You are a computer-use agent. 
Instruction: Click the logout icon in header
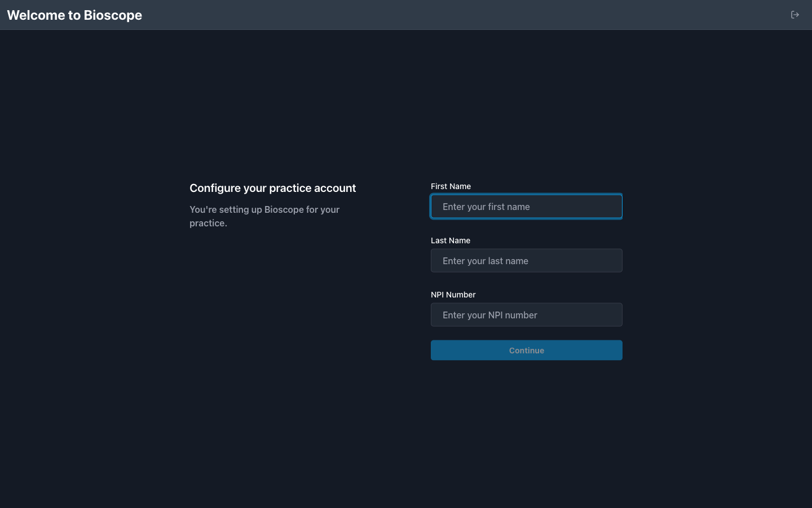click(795, 15)
